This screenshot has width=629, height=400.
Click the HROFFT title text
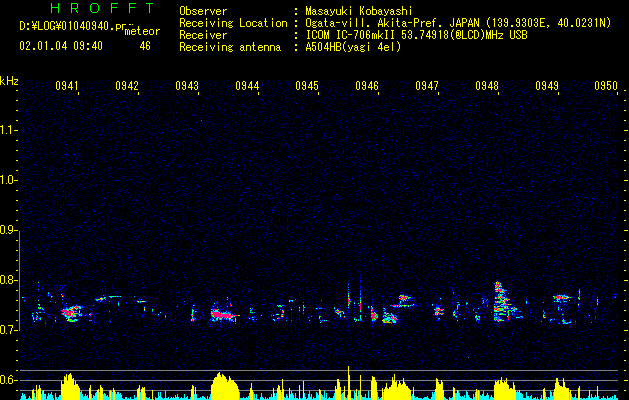(103, 8)
